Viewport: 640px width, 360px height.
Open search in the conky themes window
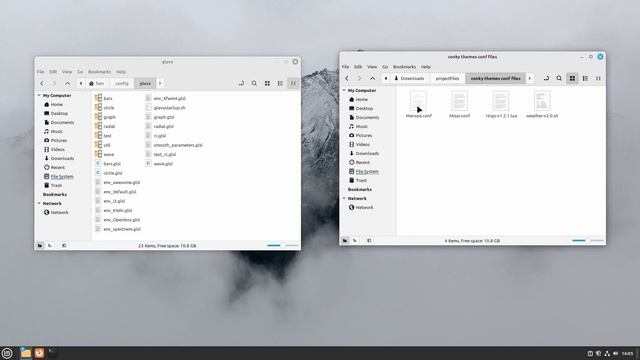pos(559,78)
